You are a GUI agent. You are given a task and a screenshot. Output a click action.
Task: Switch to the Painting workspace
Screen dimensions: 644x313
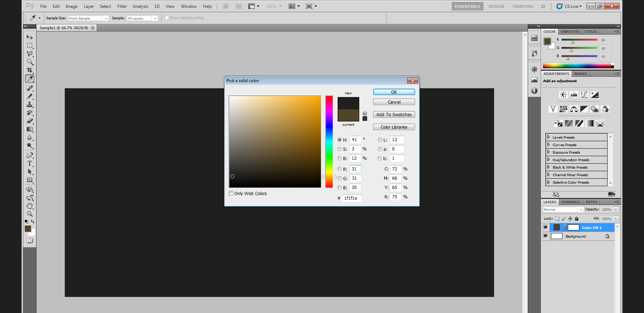click(x=523, y=6)
